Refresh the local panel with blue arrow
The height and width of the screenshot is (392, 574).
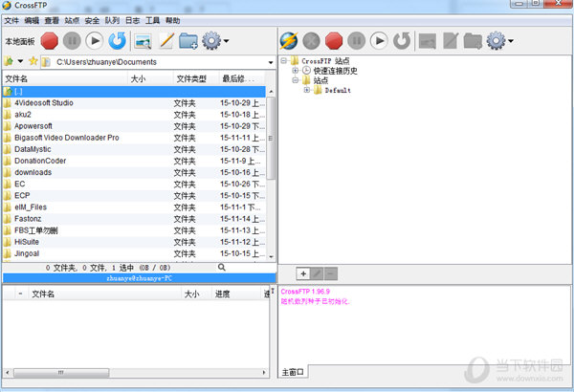pyautogui.click(x=117, y=40)
